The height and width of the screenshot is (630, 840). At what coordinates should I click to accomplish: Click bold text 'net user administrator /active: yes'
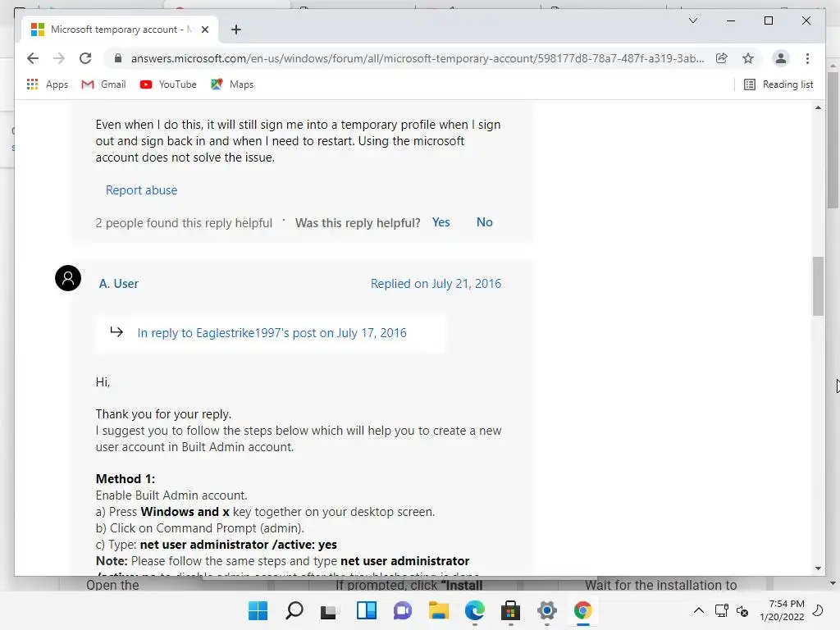(239, 545)
